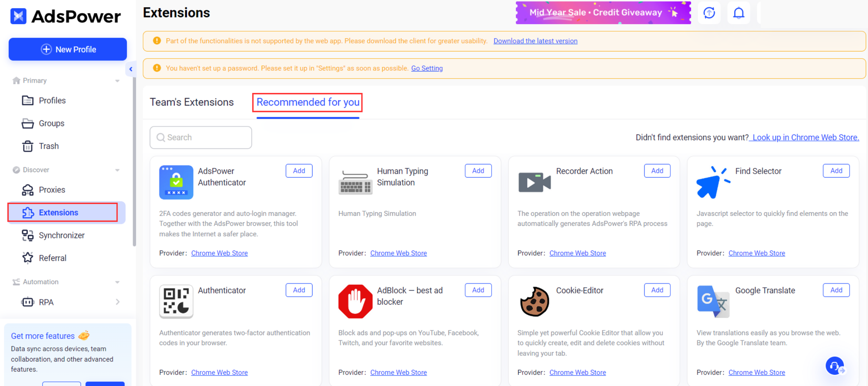Image resolution: width=868 pixels, height=386 pixels.
Task: Open Chrome Web Store link for Cookie-Editor
Action: point(578,372)
